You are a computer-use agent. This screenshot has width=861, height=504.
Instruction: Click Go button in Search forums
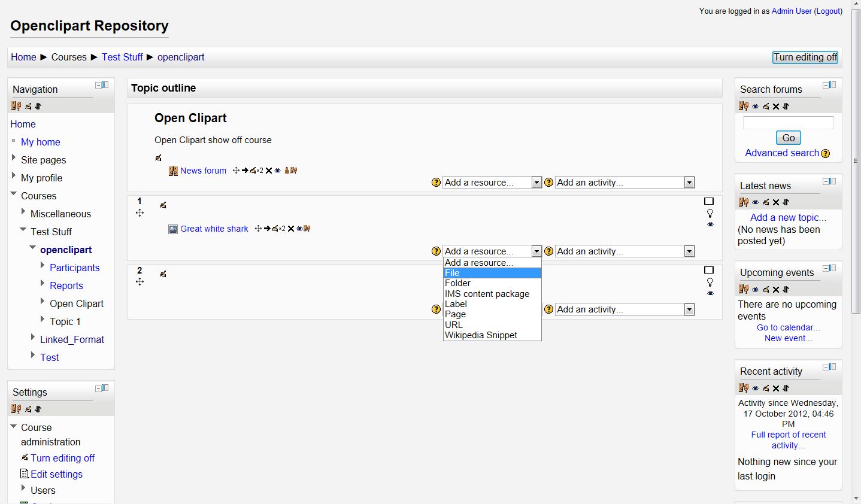tap(789, 138)
